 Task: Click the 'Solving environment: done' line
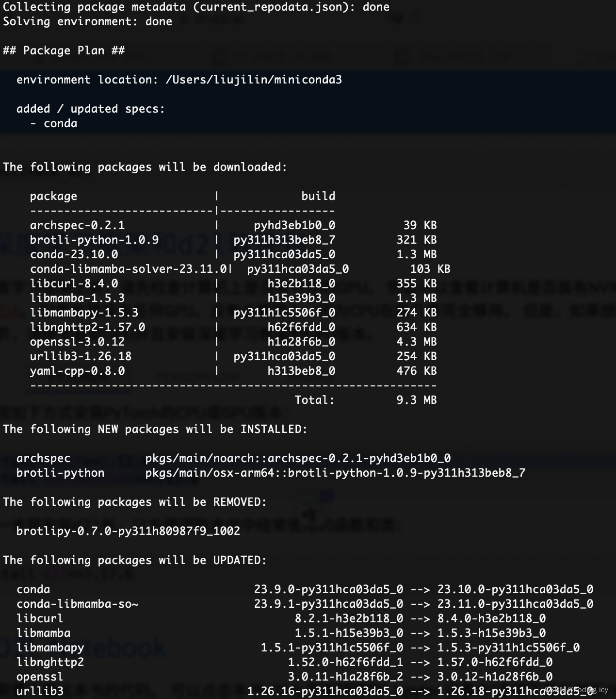pos(87,22)
